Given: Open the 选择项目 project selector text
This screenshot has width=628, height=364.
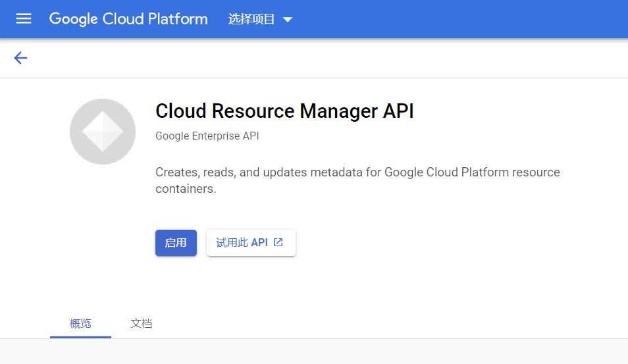Looking at the screenshot, I should tap(251, 19).
